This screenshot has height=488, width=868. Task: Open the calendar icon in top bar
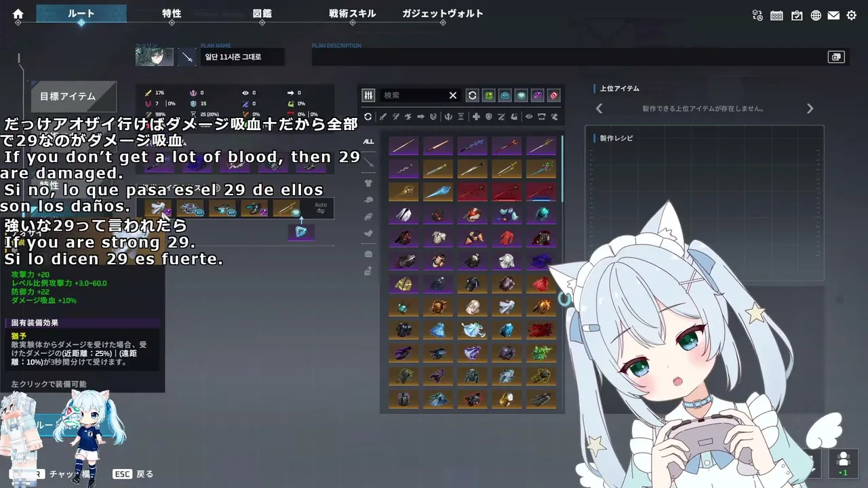click(777, 15)
